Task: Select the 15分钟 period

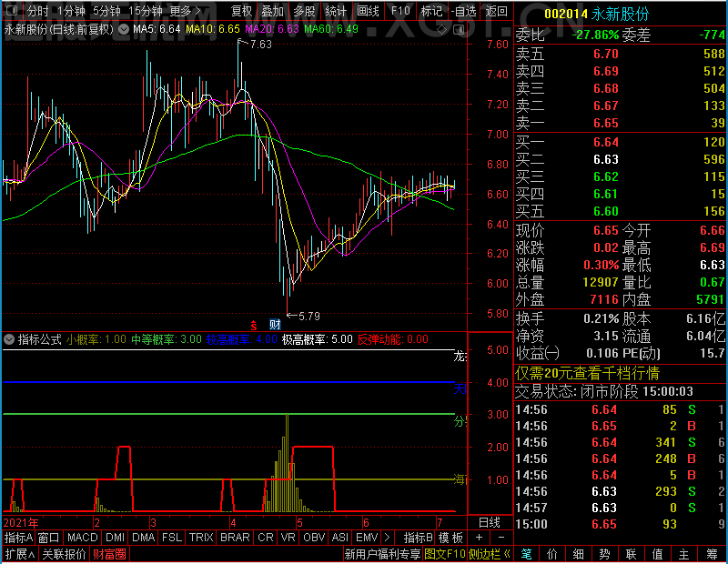Action: (146, 11)
